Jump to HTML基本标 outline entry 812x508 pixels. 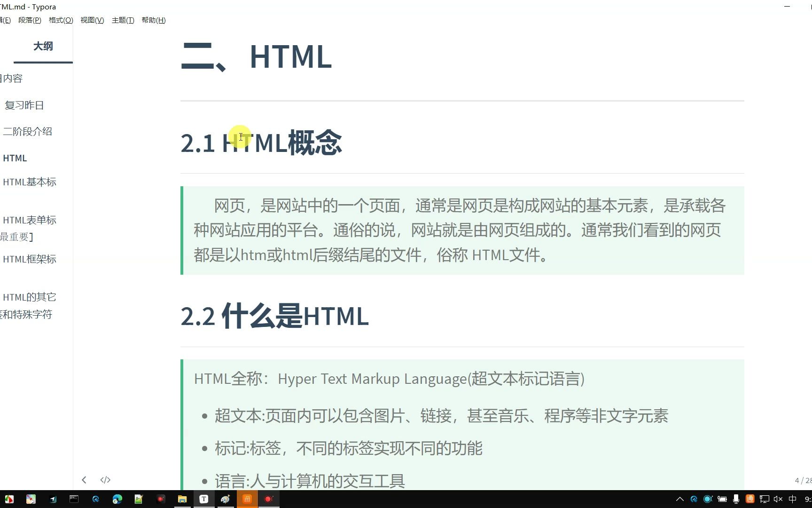(30, 182)
